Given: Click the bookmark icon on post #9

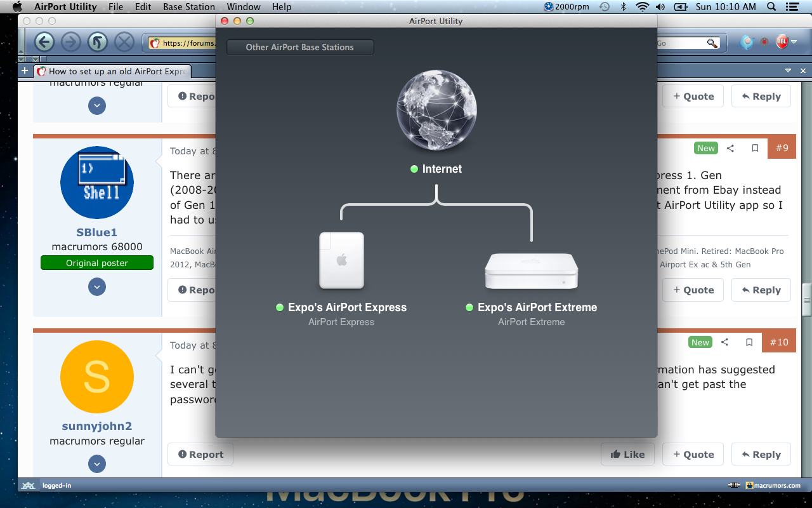Looking at the screenshot, I should coord(755,148).
